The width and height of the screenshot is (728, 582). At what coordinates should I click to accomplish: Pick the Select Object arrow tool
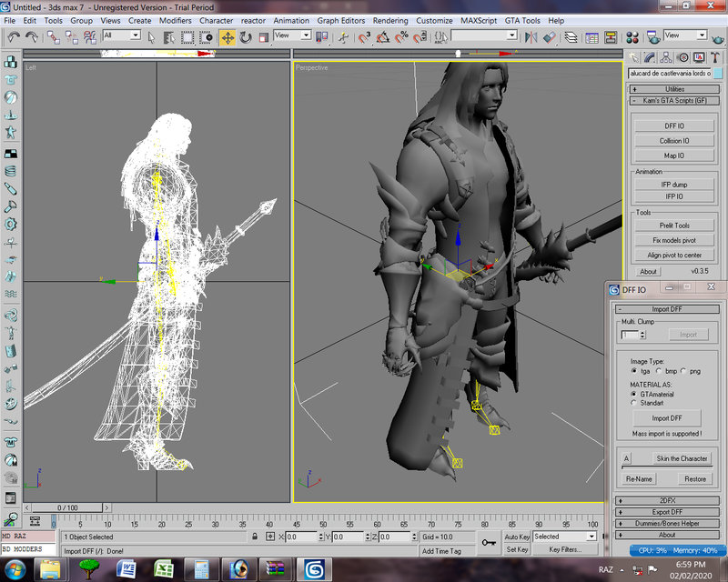[151, 37]
